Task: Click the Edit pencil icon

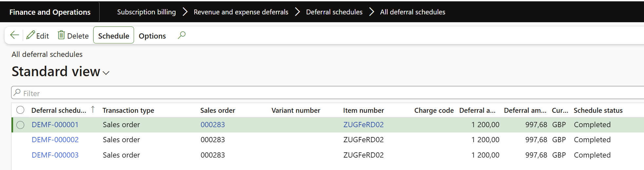Action: point(31,35)
